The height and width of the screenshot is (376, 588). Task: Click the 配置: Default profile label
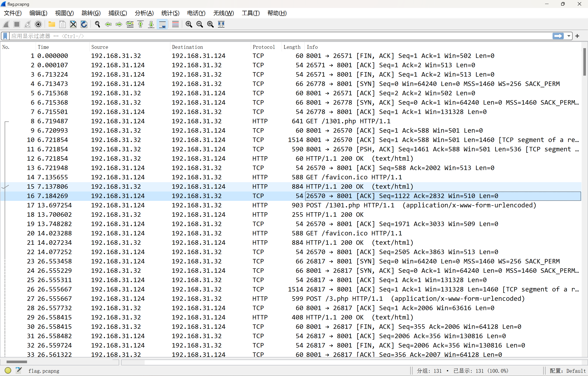tap(568, 371)
